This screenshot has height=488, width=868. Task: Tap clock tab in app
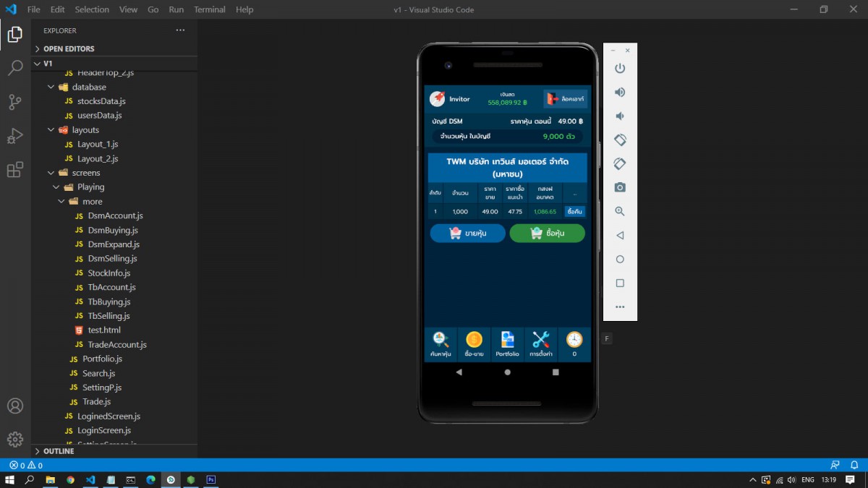574,344
